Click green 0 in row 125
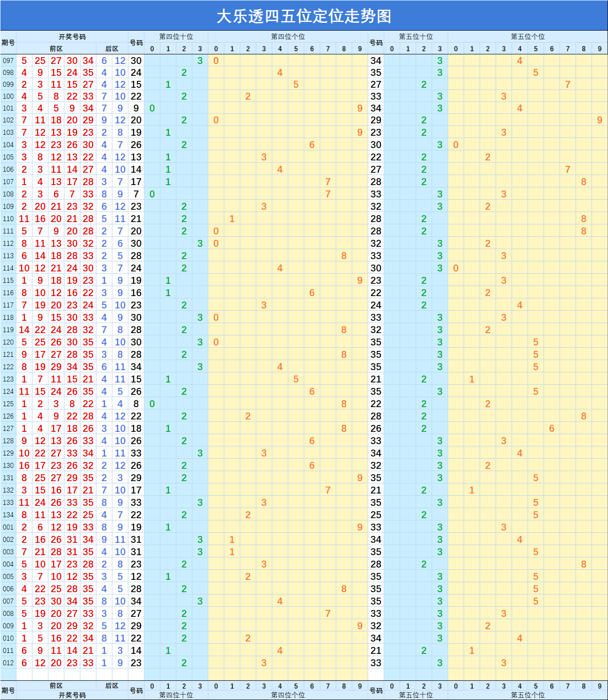 (152, 403)
